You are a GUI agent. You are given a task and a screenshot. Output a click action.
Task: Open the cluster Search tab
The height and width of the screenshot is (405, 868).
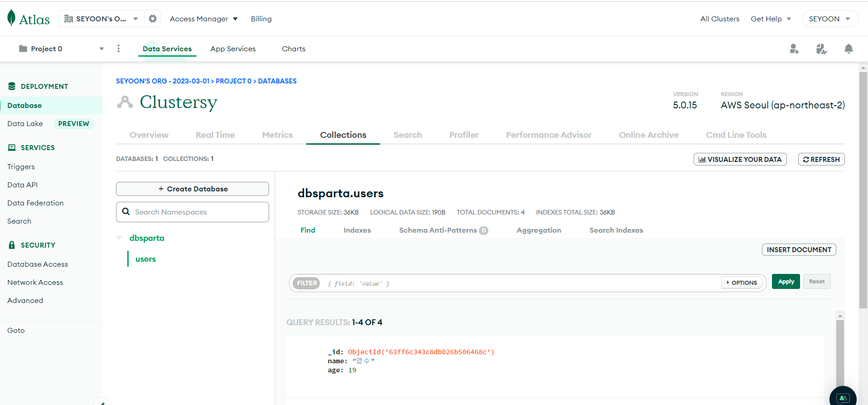[408, 135]
